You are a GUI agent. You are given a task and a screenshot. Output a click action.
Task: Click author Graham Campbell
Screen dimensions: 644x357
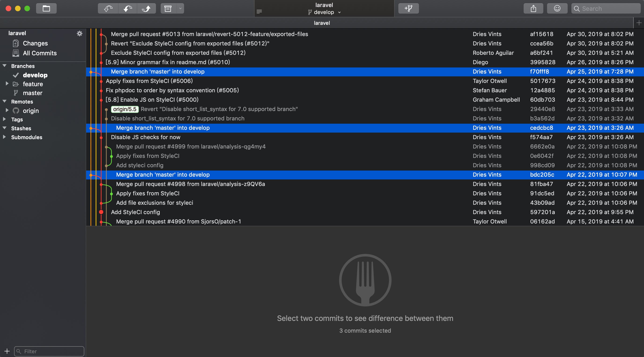[x=496, y=100]
